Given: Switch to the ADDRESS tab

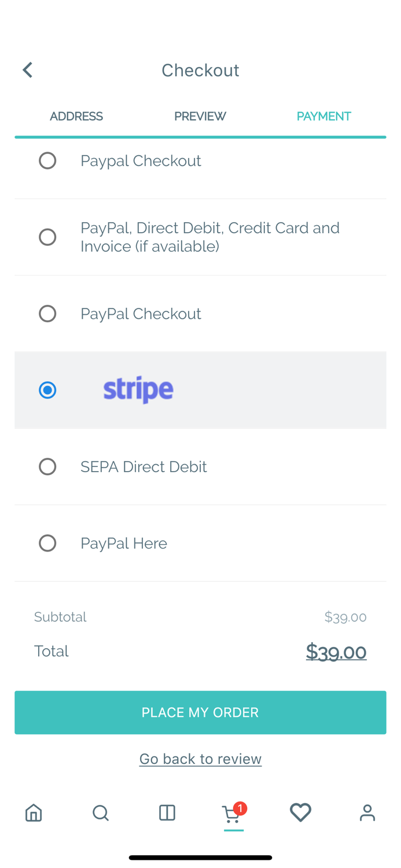Looking at the screenshot, I should point(76,116).
